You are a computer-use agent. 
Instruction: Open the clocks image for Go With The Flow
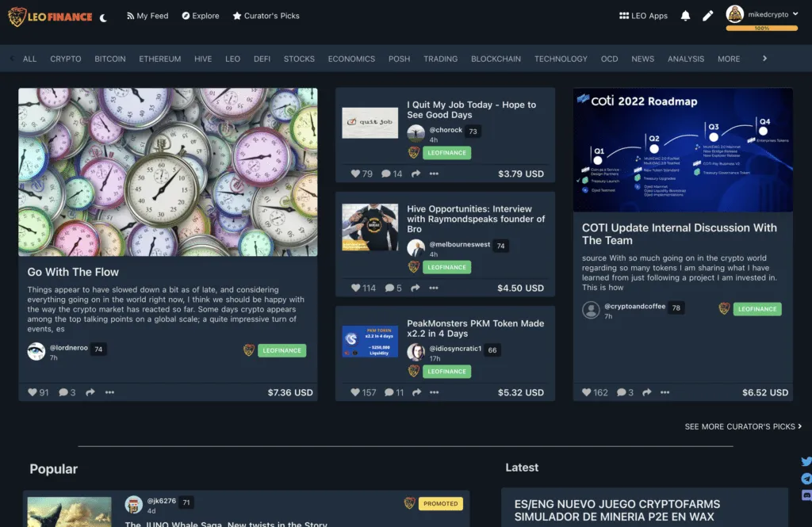(168, 172)
